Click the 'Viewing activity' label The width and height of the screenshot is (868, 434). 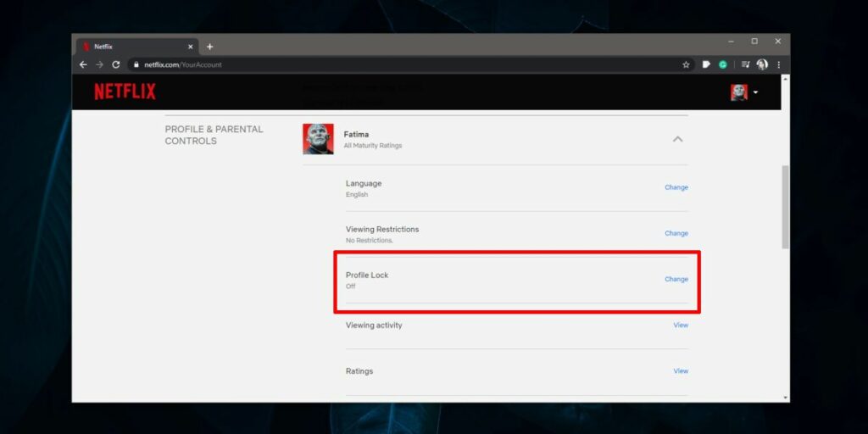[x=374, y=325]
